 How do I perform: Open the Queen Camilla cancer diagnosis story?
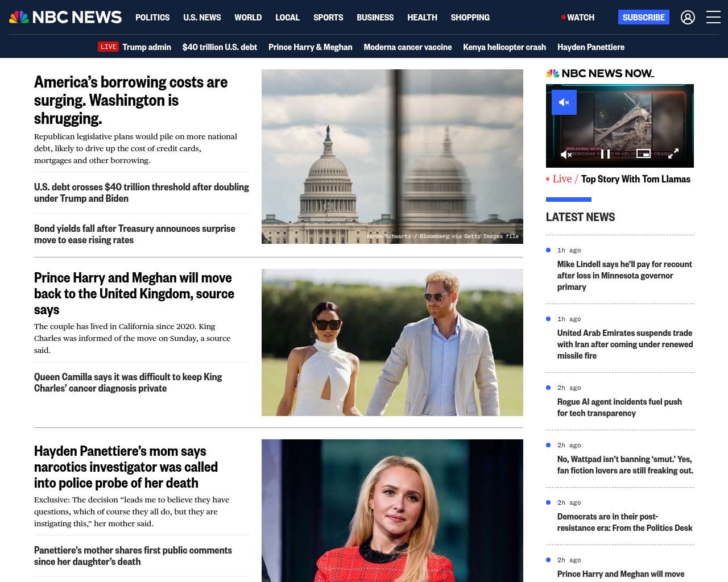(128, 383)
